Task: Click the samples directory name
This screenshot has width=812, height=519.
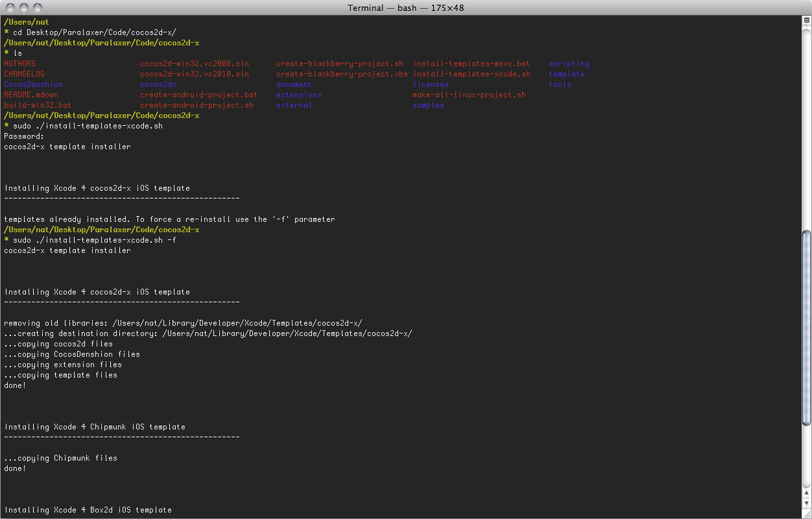Action: pyautogui.click(x=429, y=105)
